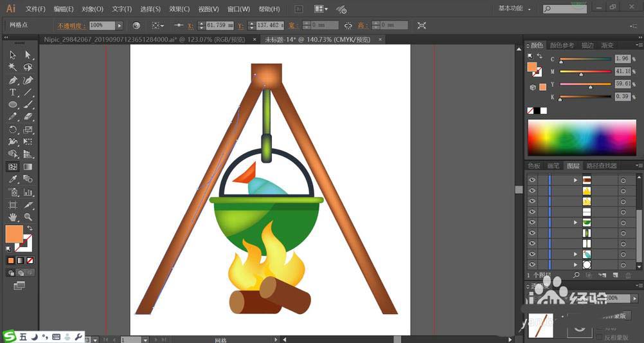This screenshot has width=644, height=343.
Task: Hide the brown tripod layer using its eye
Action: (x=532, y=180)
